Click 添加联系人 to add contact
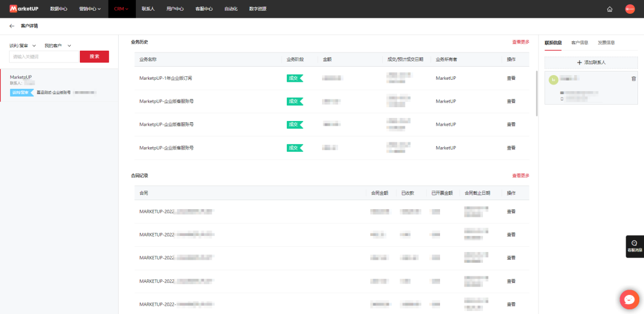644x314 pixels. (x=591, y=63)
